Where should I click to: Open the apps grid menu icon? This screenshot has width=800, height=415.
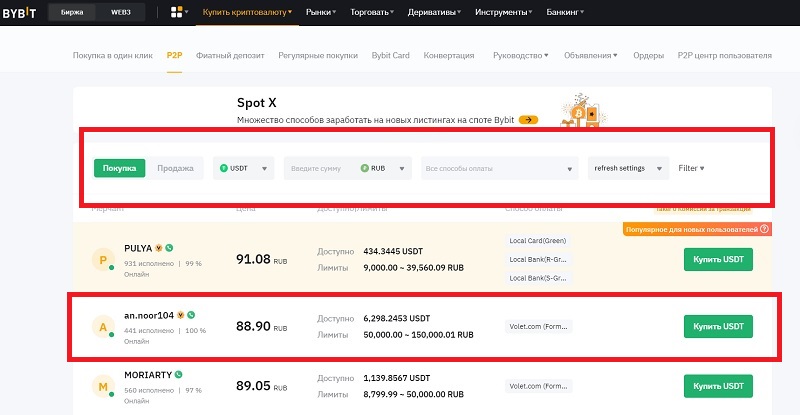coord(179,13)
